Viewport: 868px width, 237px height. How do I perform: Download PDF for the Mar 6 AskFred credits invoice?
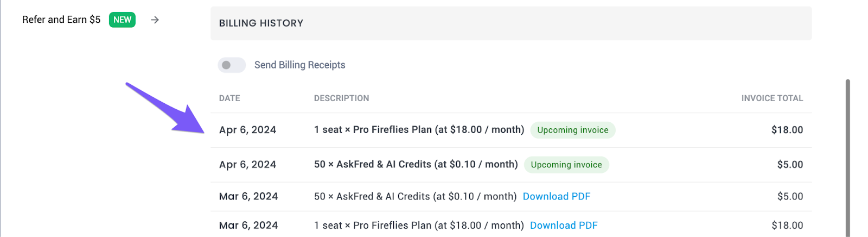pyautogui.click(x=556, y=197)
